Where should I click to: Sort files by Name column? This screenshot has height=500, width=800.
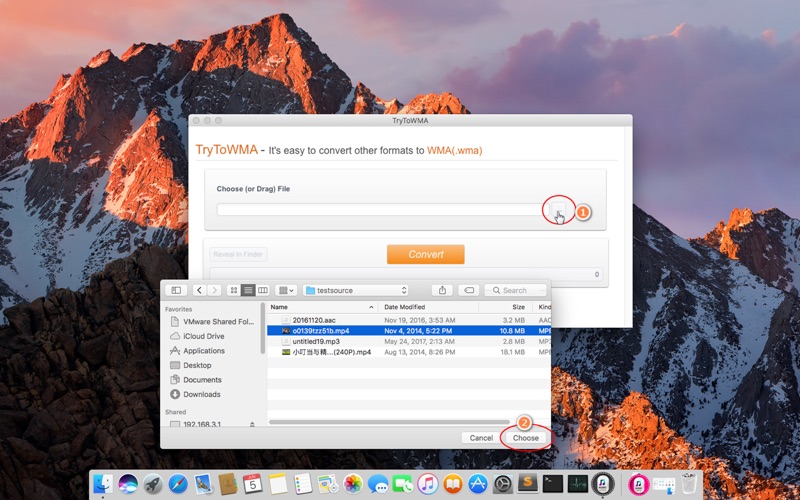click(x=322, y=307)
